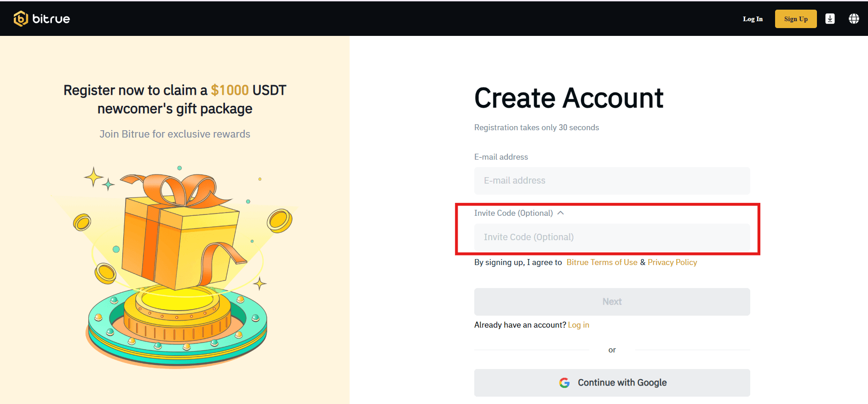868x404 pixels.
Task: Click the Google icon on the Google button
Action: click(x=564, y=382)
